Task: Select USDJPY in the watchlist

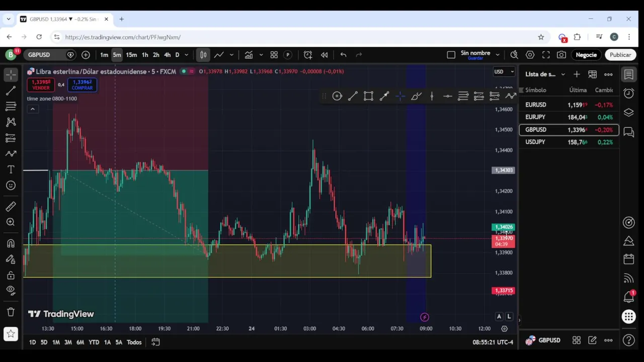Action: coord(569,142)
